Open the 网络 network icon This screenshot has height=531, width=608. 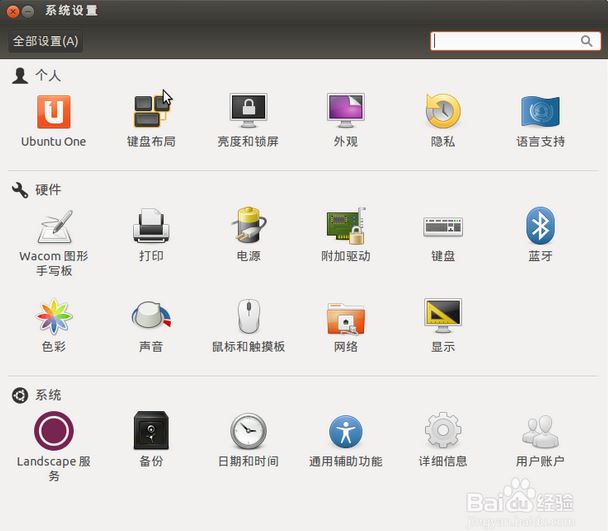(x=346, y=318)
